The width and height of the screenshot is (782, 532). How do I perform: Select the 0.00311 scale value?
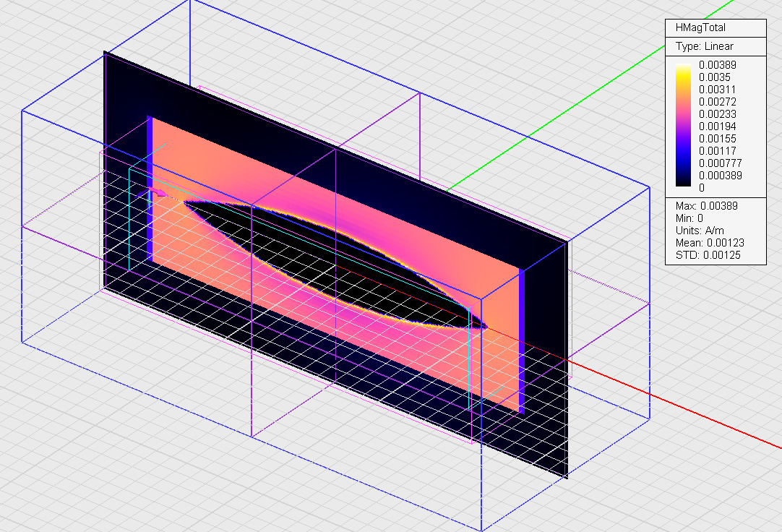pos(717,90)
